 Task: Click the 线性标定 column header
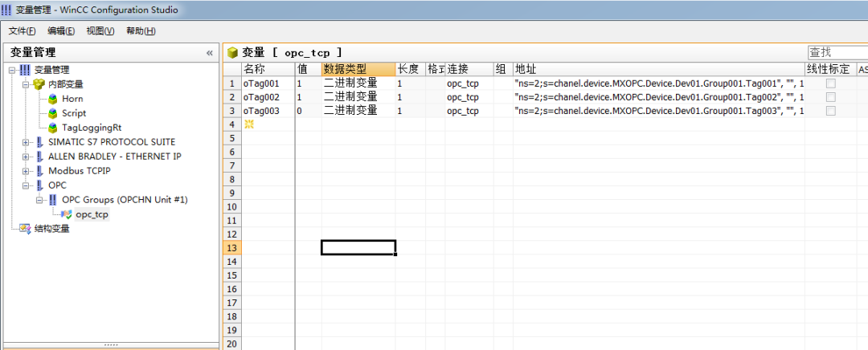coord(829,69)
